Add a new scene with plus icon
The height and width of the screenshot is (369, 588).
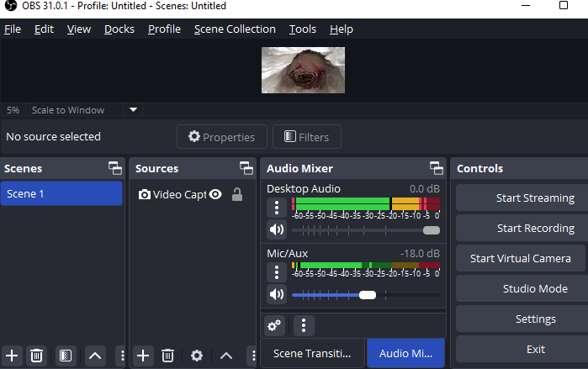pos(12,356)
